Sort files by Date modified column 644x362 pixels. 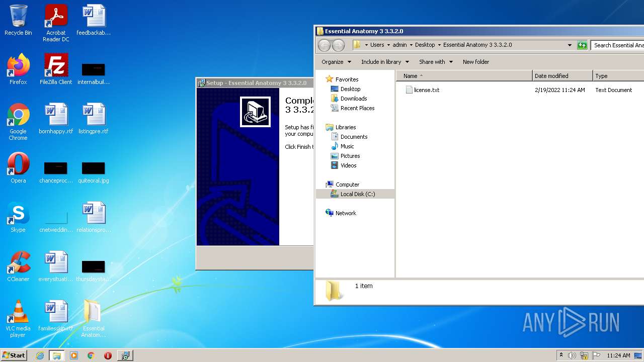562,76
